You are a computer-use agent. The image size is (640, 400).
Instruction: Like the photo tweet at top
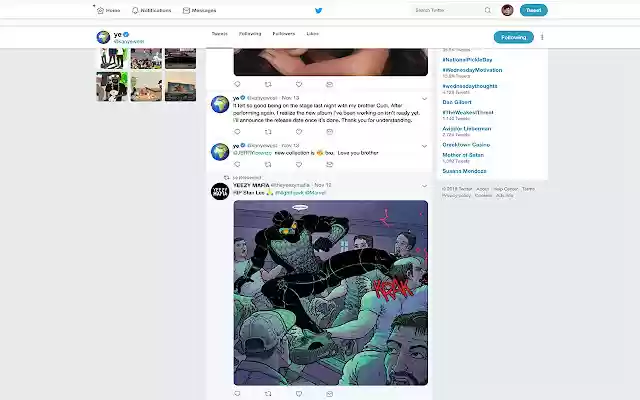(299, 84)
